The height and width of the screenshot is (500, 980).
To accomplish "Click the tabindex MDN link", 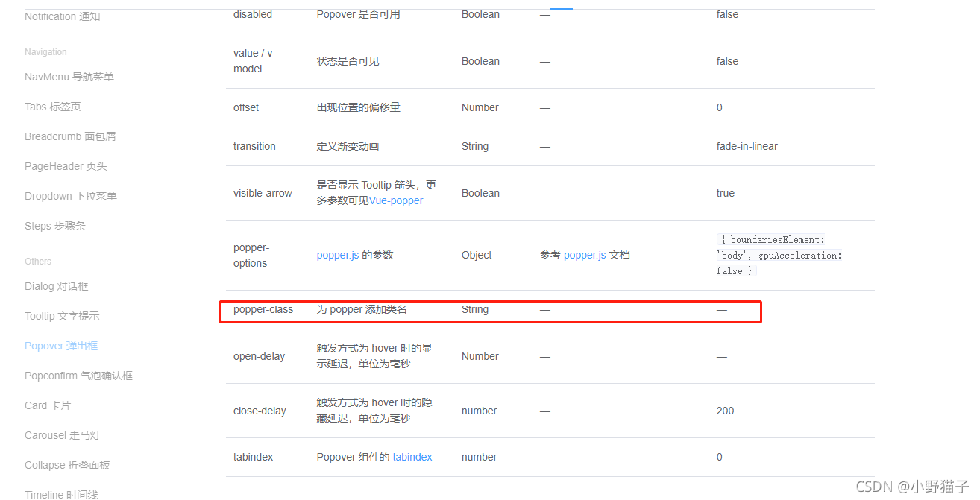I will pyautogui.click(x=412, y=457).
